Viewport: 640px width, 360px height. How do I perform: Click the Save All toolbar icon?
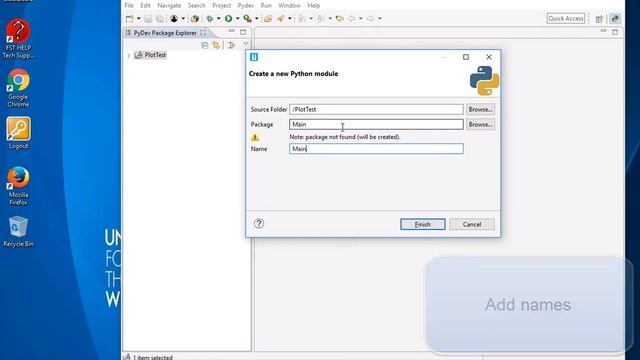point(160,18)
